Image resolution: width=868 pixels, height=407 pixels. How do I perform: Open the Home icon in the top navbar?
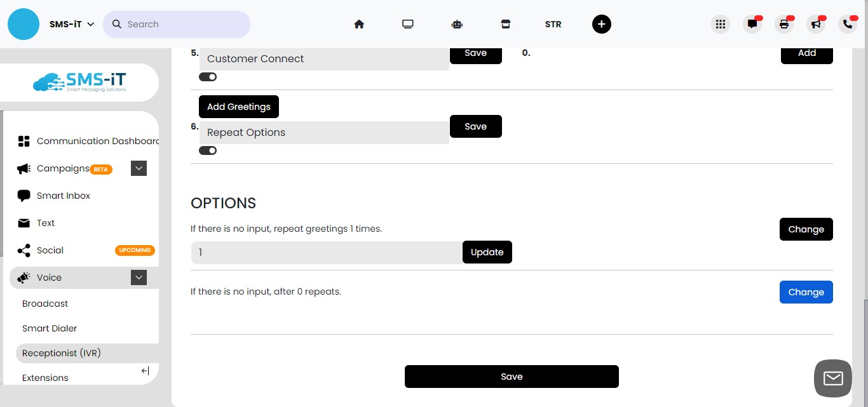click(x=359, y=23)
